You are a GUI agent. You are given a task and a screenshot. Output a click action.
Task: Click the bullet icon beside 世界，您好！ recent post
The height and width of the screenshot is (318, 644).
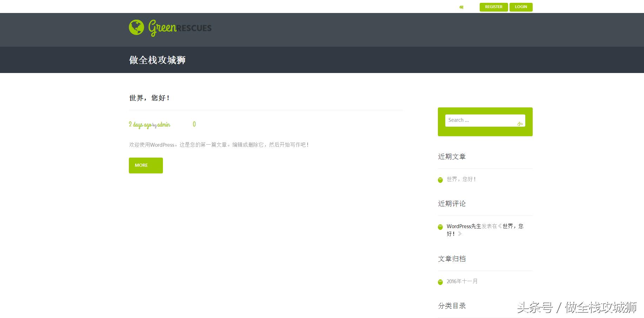(x=440, y=180)
